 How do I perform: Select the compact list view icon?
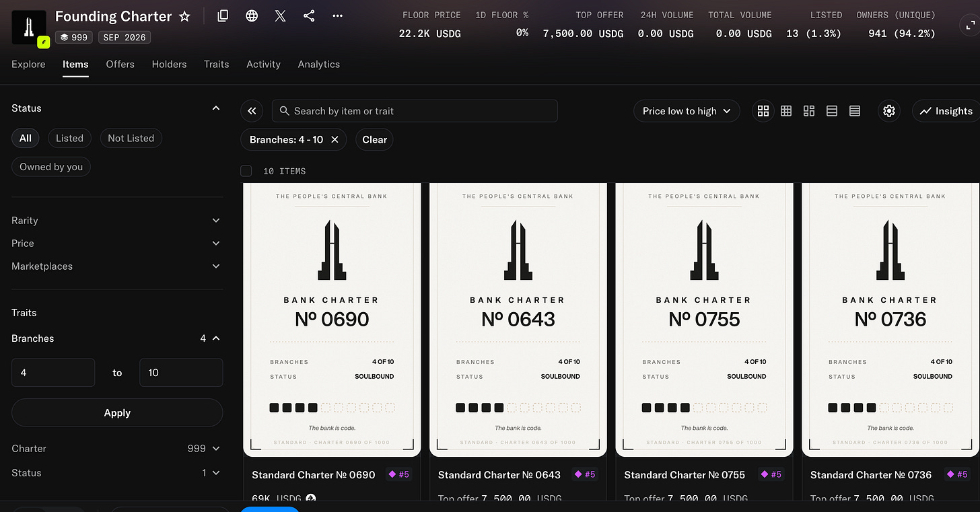click(855, 111)
